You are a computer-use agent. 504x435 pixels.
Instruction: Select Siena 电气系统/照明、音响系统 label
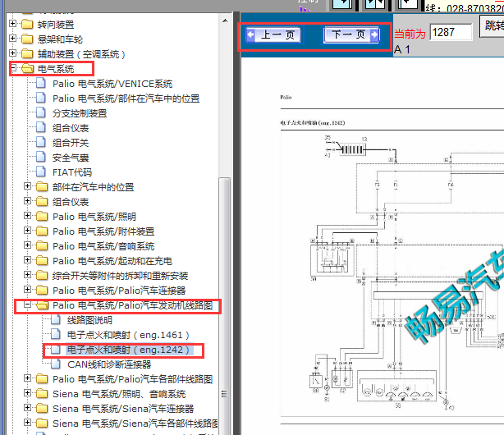pos(119,394)
